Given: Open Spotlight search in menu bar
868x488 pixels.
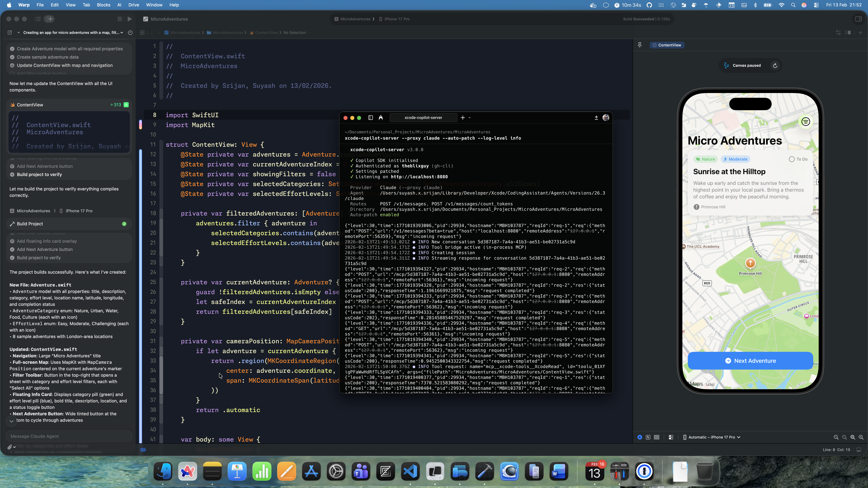Looking at the screenshot, I should [793, 5].
